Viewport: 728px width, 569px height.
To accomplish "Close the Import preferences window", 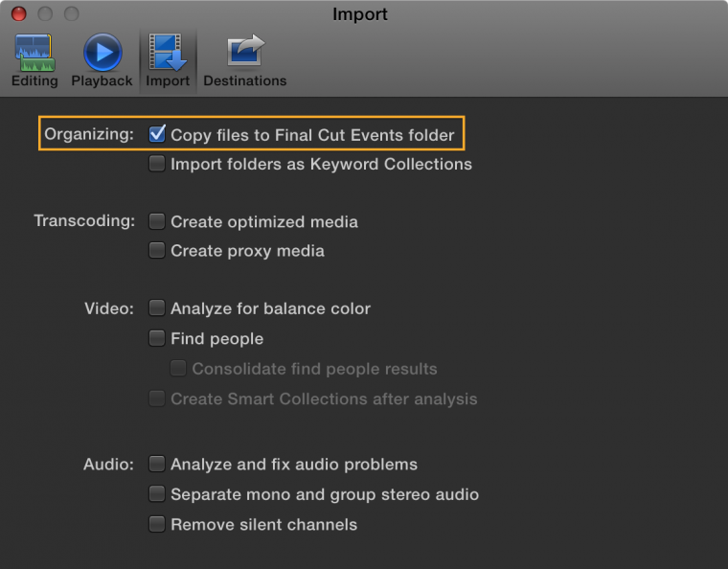I will (18, 14).
